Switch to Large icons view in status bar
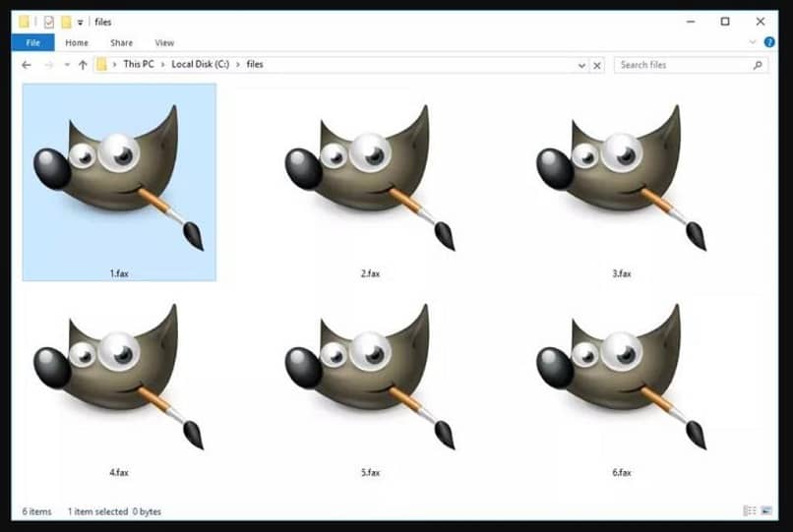Screen dimensions: 793x532 tap(766, 510)
